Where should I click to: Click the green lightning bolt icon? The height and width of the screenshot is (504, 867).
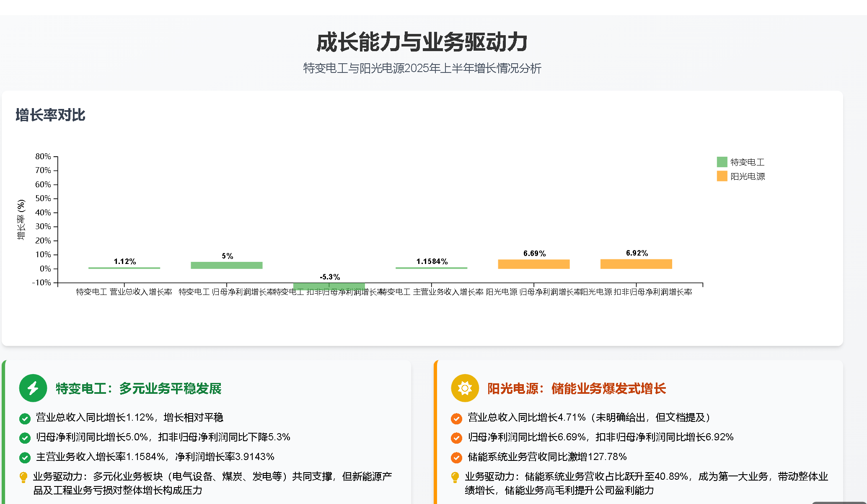coord(33,388)
